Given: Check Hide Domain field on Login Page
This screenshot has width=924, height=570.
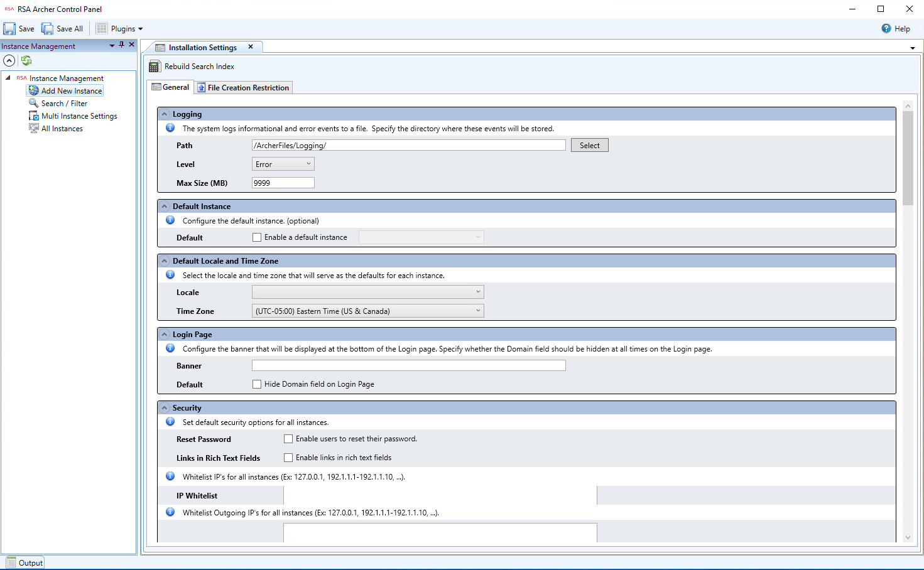Looking at the screenshot, I should 257,384.
